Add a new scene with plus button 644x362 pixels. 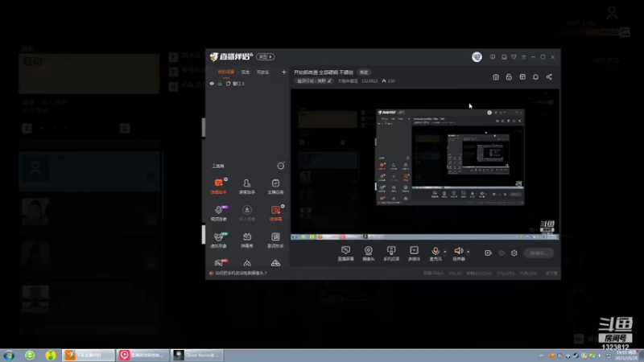283,72
